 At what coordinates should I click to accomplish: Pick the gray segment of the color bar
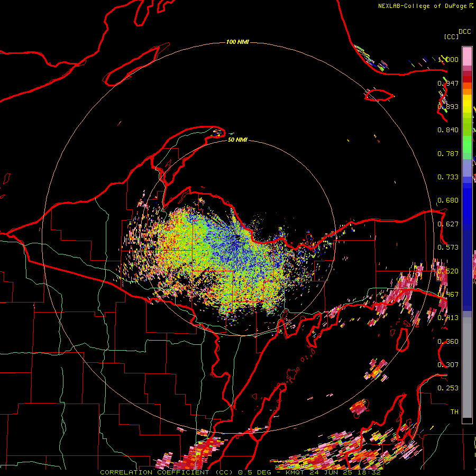pyautogui.click(x=467, y=368)
